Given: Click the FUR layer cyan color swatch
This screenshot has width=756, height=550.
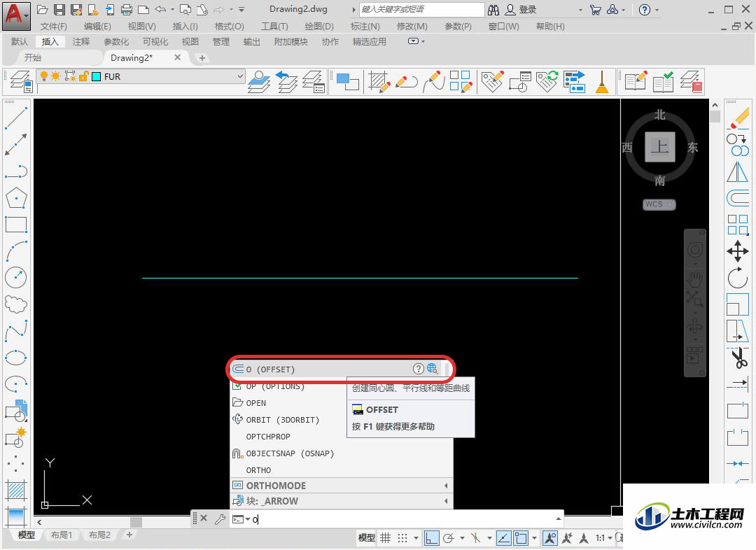Looking at the screenshot, I should point(97,76).
